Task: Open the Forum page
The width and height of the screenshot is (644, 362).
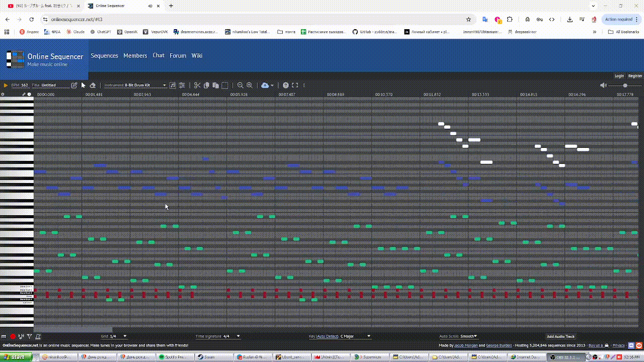Action: tap(178, 56)
